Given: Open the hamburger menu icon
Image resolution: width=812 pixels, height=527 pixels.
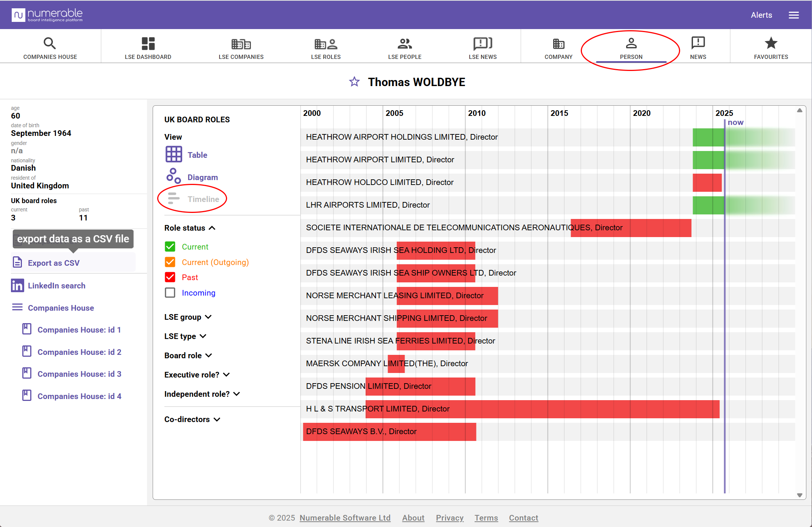Looking at the screenshot, I should pos(793,15).
